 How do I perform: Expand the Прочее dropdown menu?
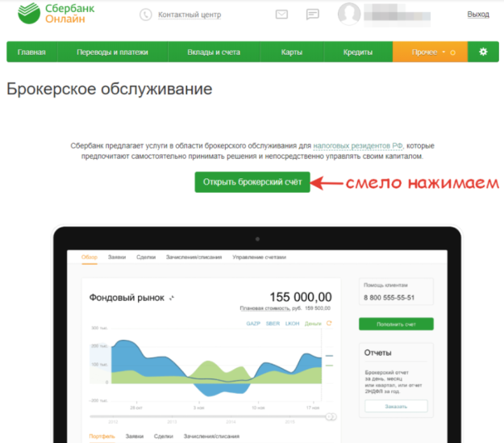click(x=430, y=52)
